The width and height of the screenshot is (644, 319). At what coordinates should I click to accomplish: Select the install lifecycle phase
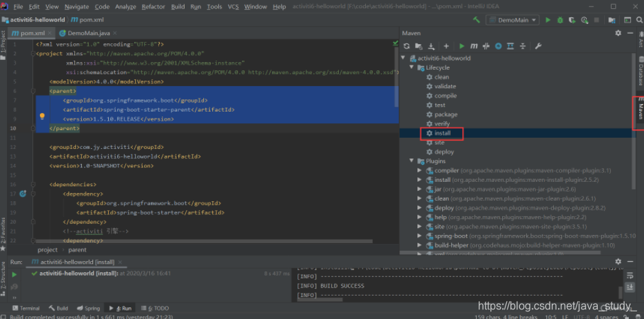442,133
